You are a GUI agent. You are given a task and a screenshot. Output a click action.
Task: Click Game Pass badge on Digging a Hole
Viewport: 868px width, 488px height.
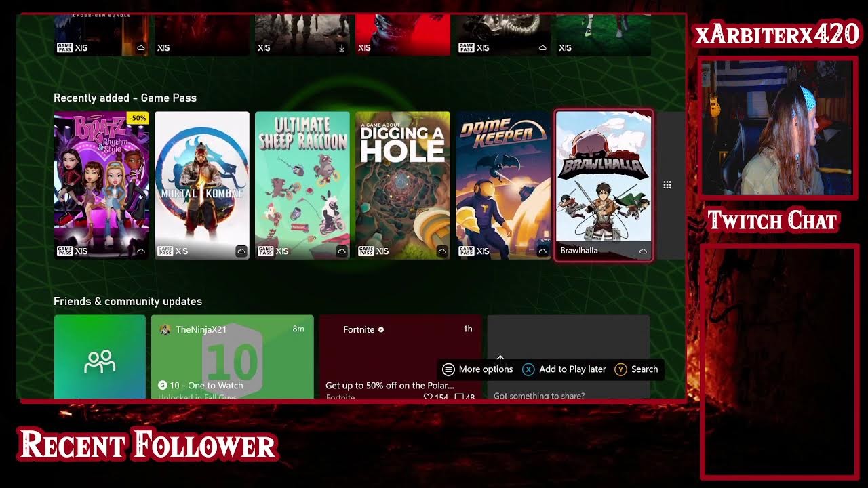click(x=366, y=251)
